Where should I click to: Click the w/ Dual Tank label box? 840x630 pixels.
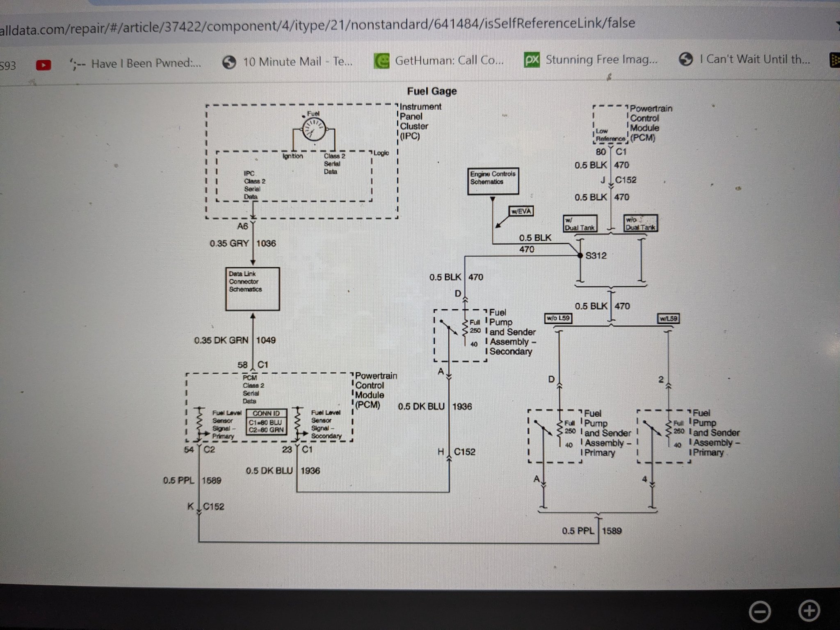[579, 224]
